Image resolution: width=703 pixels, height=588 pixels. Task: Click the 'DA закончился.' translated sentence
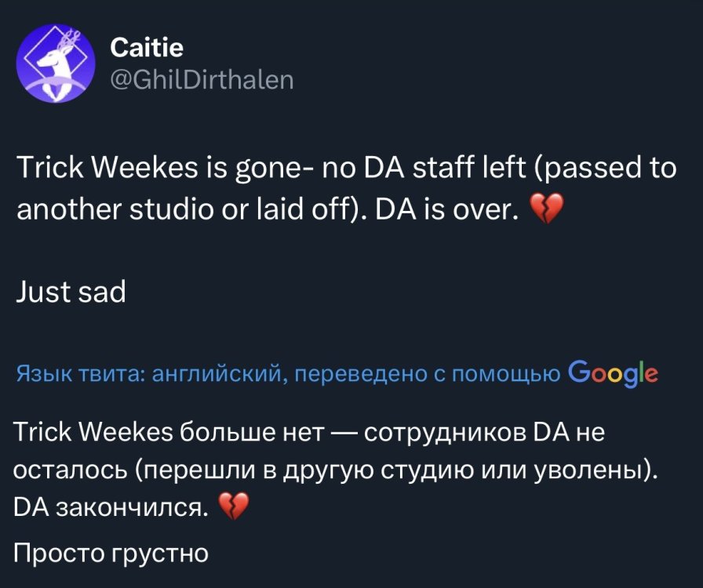[x=111, y=509]
